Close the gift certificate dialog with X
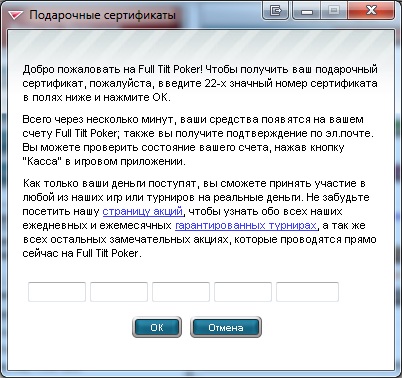The width and height of the screenshot is (402, 378). coord(371,11)
